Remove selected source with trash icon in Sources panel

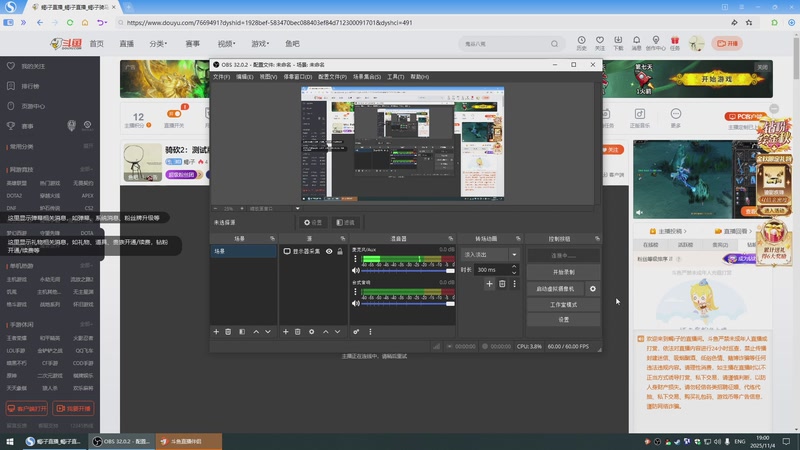click(x=297, y=332)
